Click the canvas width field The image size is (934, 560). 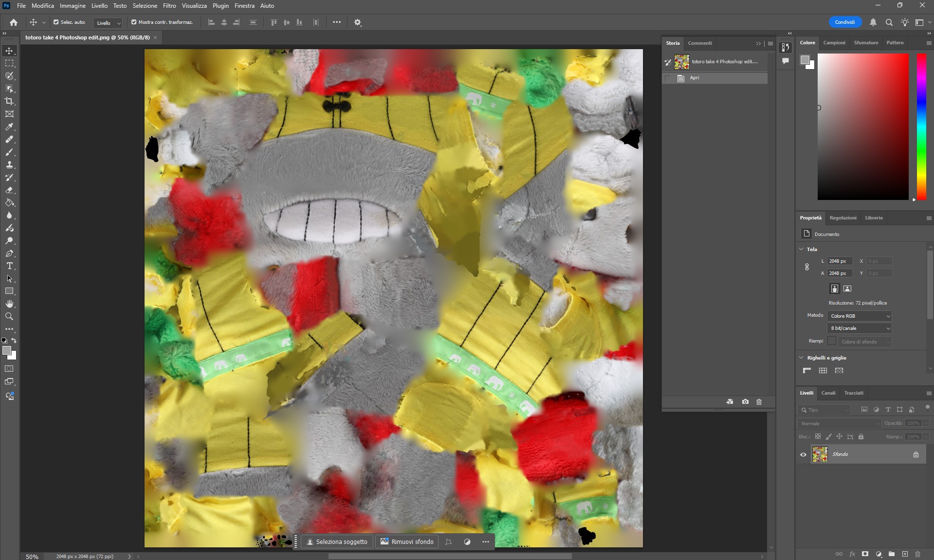point(840,261)
